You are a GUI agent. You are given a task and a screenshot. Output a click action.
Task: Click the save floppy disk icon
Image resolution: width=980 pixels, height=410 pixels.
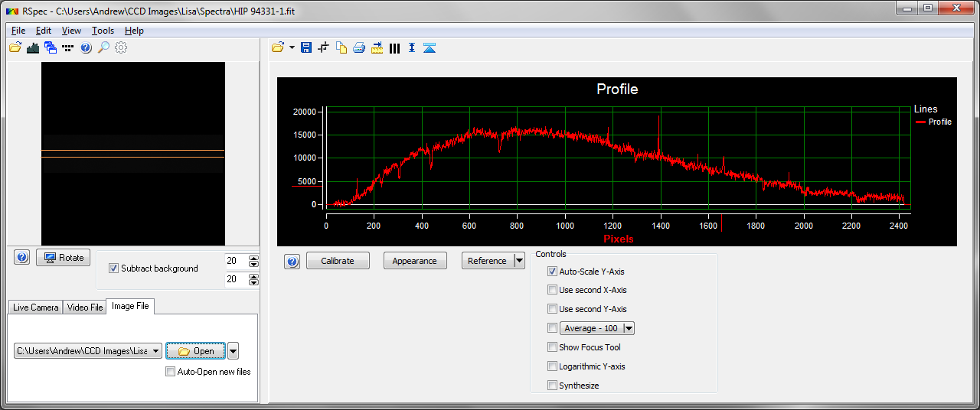[306, 48]
